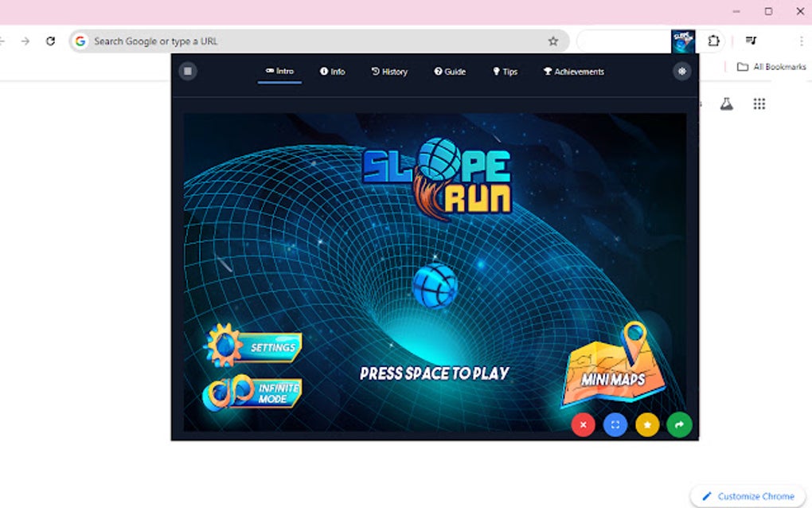This screenshot has height=508, width=812.
Task: Switch to the Guide tab
Action: click(x=450, y=71)
